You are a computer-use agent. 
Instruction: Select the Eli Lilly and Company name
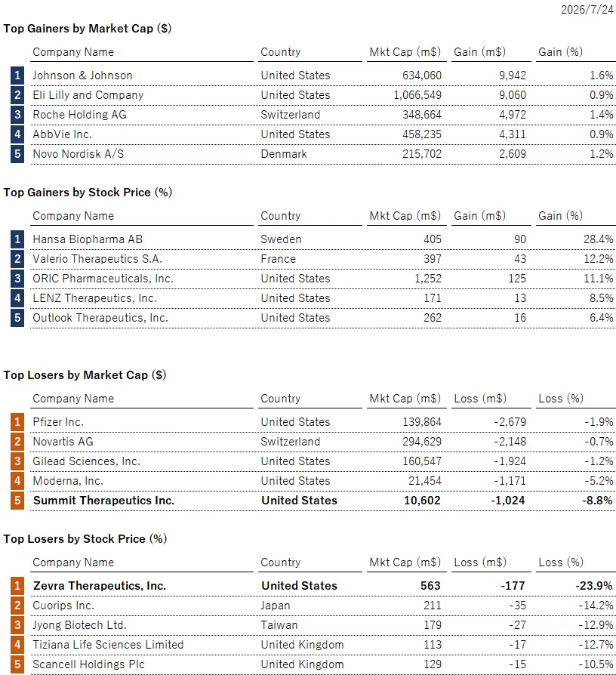pyautogui.click(x=88, y=95)
